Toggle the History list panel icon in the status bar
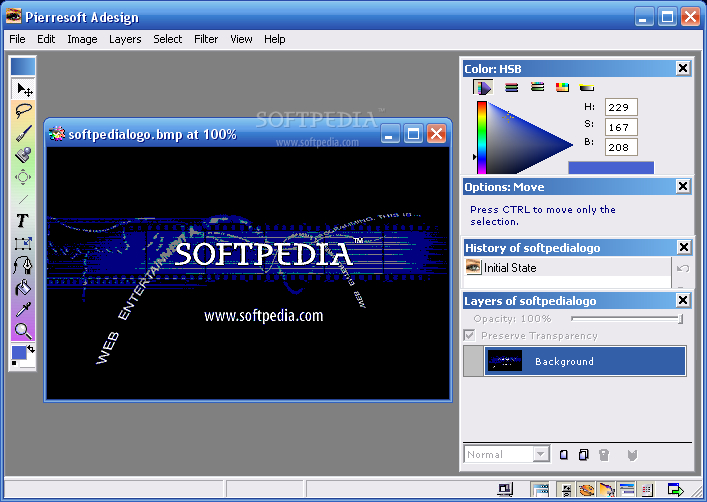The image size is (707, 502). (647, 489)
